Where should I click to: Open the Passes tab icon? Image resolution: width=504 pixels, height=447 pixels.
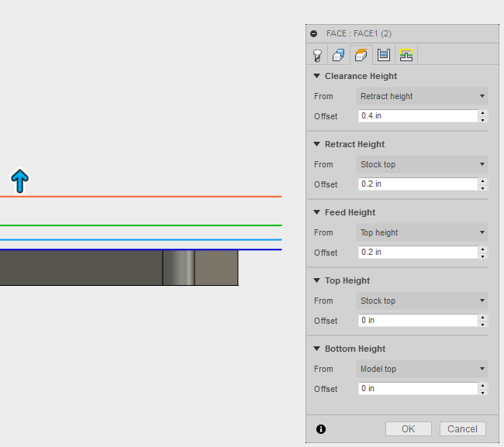(384, 55)
